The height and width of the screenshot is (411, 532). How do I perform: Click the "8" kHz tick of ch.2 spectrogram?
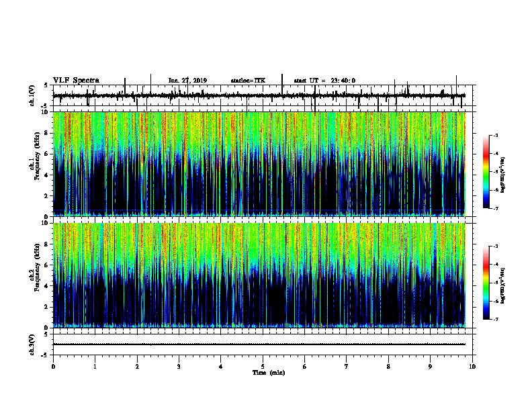click(47, 244)
